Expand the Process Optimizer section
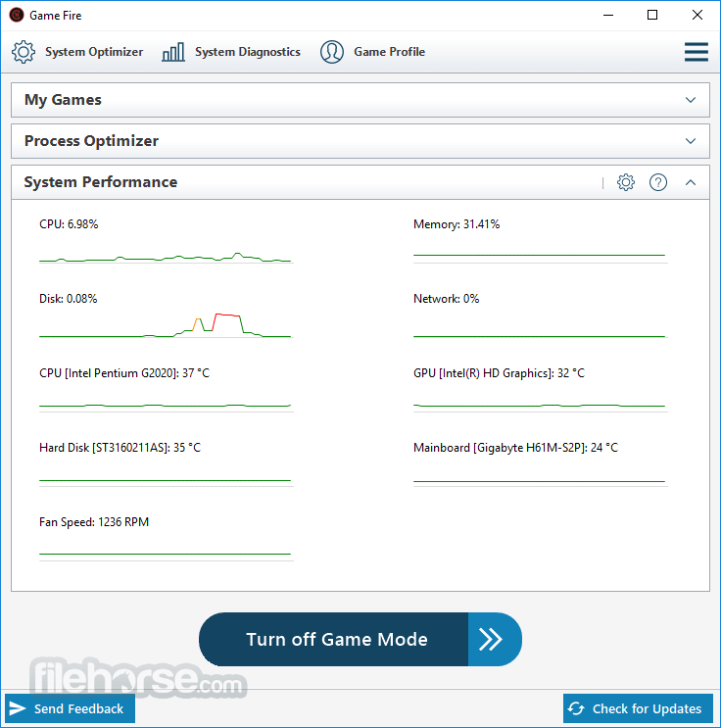The height and width of the screenshot is (728, 721). tap(691, 141)
